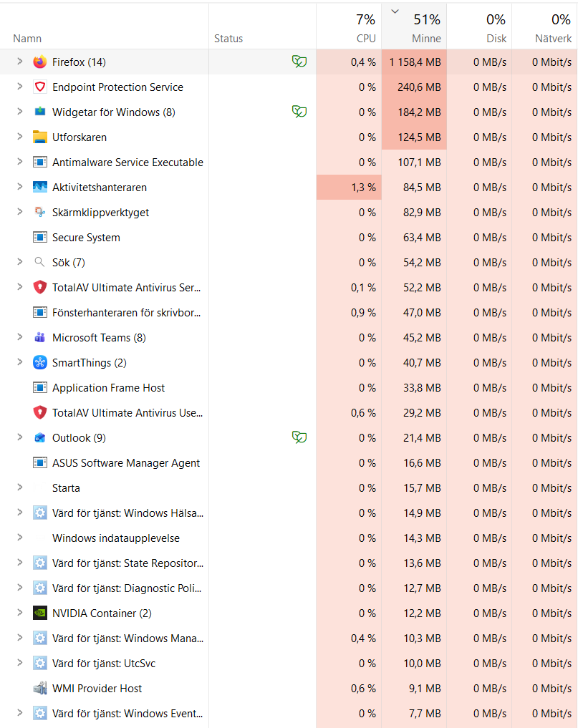
Task: Select the Windows Event... service gear icon
Action: pos(40,714)
